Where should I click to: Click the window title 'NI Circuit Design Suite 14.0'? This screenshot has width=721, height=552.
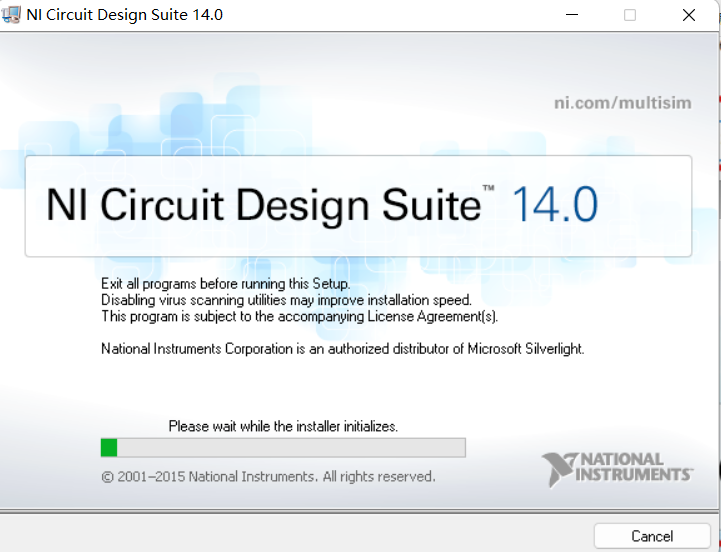click(x=125, y=15)
